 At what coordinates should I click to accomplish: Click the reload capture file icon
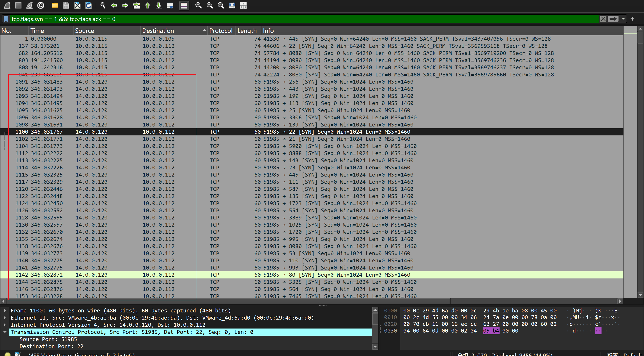(x=89, y=5)
